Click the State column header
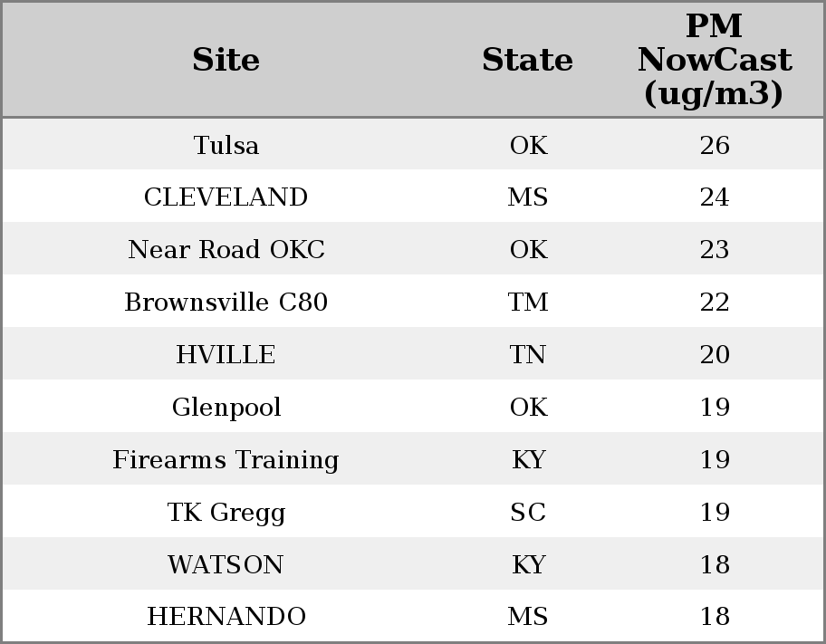Screen dimensions: 826x644 527,60
